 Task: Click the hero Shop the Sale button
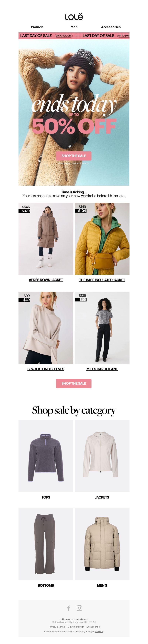coord(74,156)
